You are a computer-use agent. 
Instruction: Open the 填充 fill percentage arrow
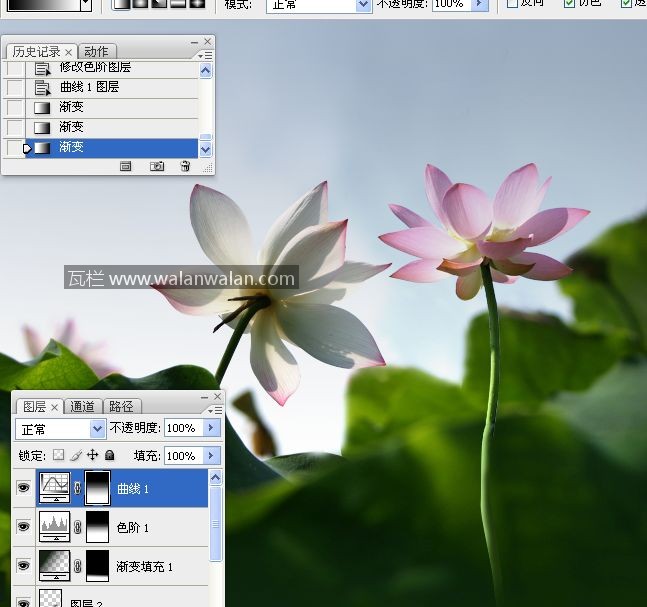pos(211,456)
